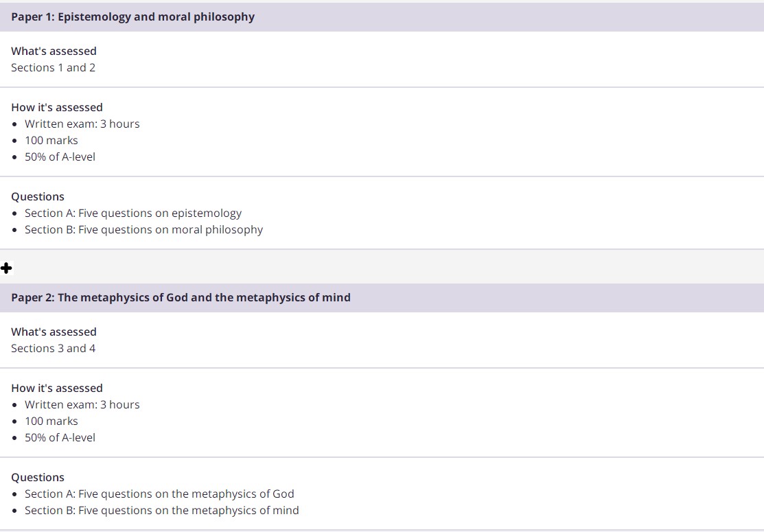This screenshot has height=532, width=764.
Task: Click Paper 2 'Written exam: 3 hours' bullet
Action: click(82, 405)
